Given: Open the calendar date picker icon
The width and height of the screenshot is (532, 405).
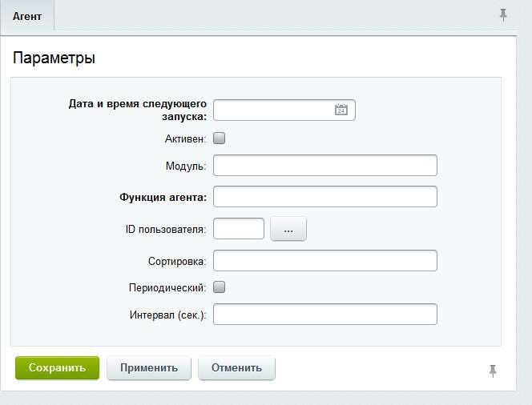Looking at the screenshot, I should tap(341, 110).
